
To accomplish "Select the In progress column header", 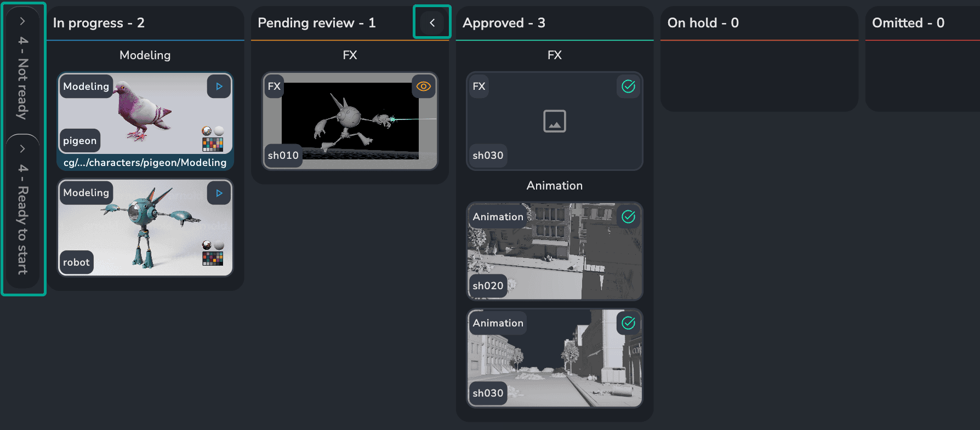I will coord(99,23).
